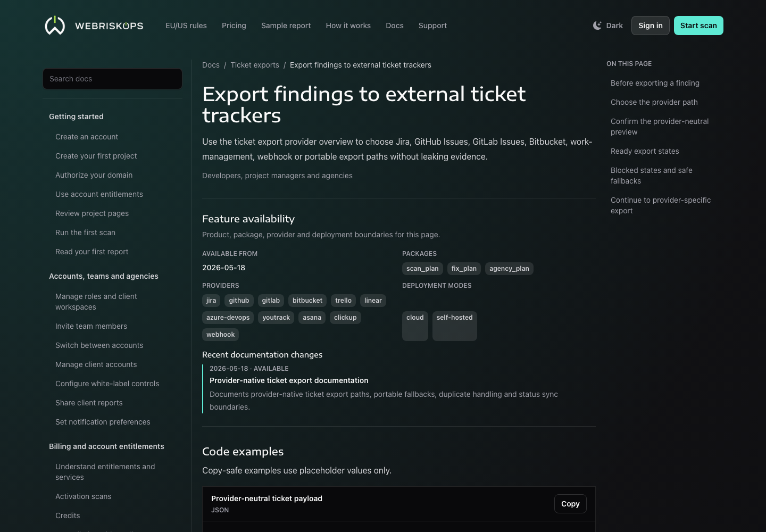Click the agency_plan package tag
The height and width of the screenshot is (532, 766).
[x=509, y=269]
